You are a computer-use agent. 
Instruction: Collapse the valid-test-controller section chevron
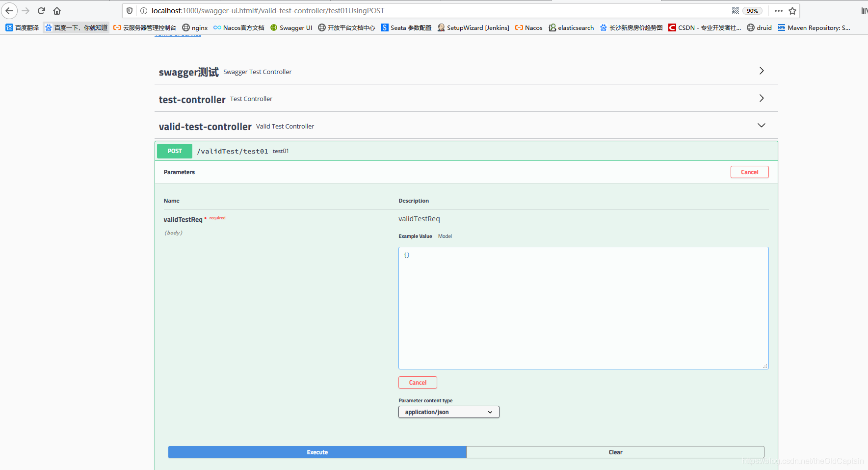point(762,126)
